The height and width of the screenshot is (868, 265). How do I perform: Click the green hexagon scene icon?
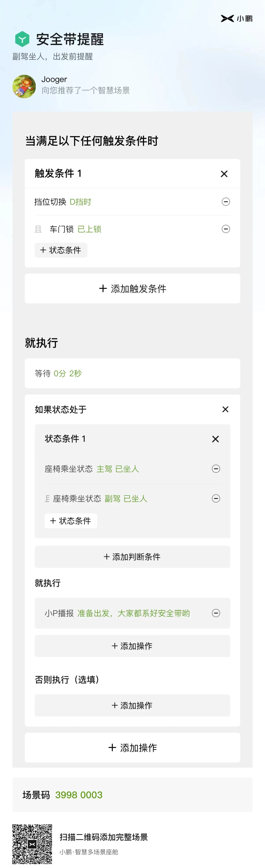pos(22,39)
